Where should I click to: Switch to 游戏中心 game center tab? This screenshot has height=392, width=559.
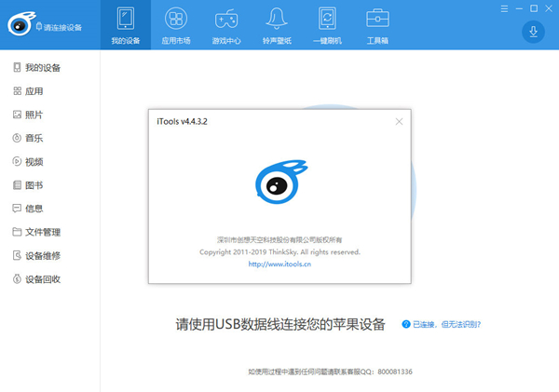coord(226,25)
